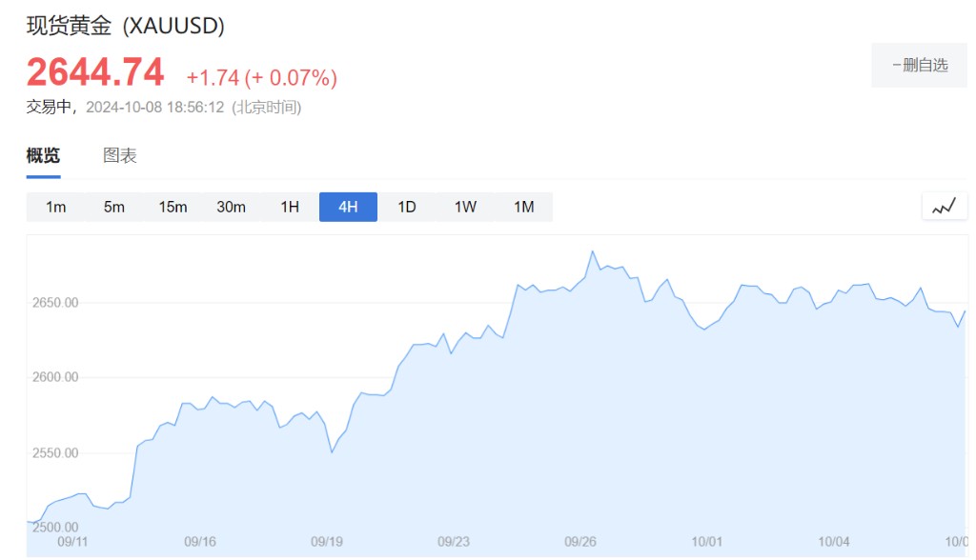Click the chart peak near 09/26
The width and height of the screenshot is (976, 560).
pos(593,251)
